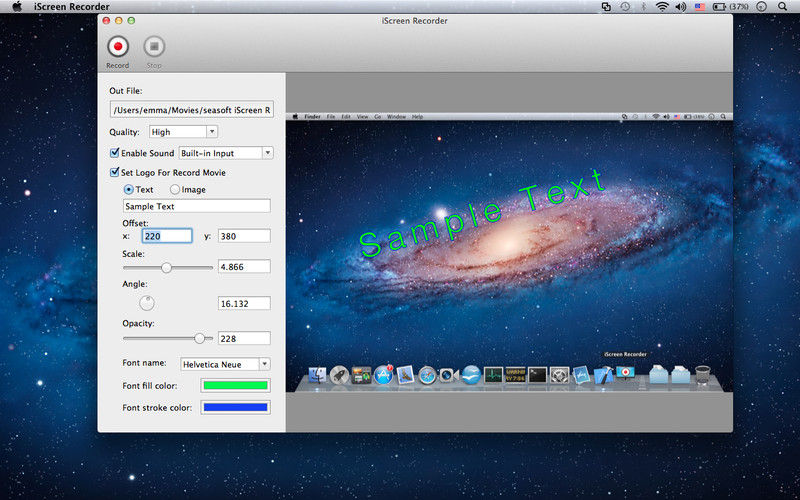Click the Sample Text logo text field

coord(197,206)
